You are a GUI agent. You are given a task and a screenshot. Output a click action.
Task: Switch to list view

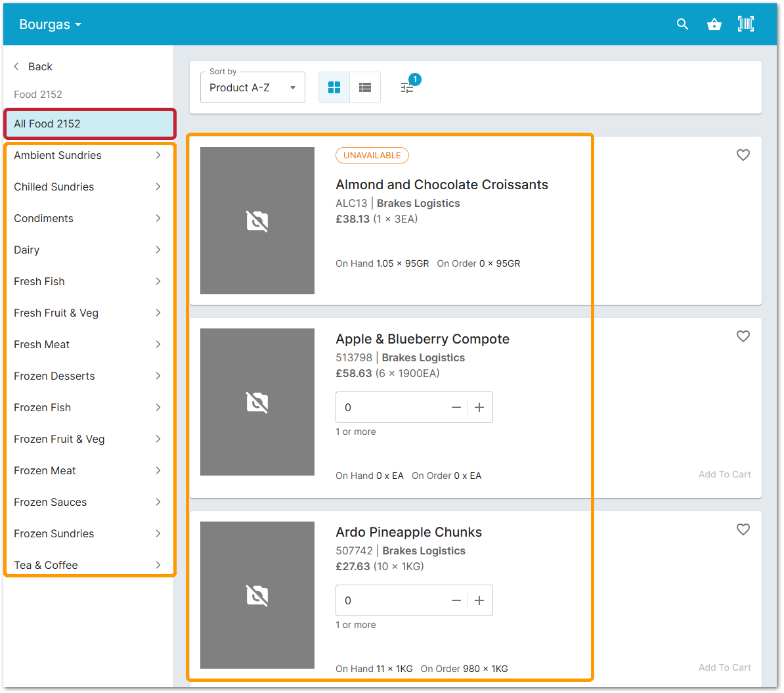[x=365, y=87]
